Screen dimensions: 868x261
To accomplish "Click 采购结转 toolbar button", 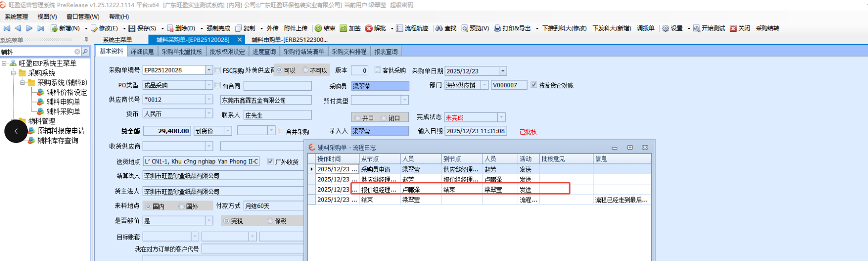I will pyautogui.click(x=768, y=28).
